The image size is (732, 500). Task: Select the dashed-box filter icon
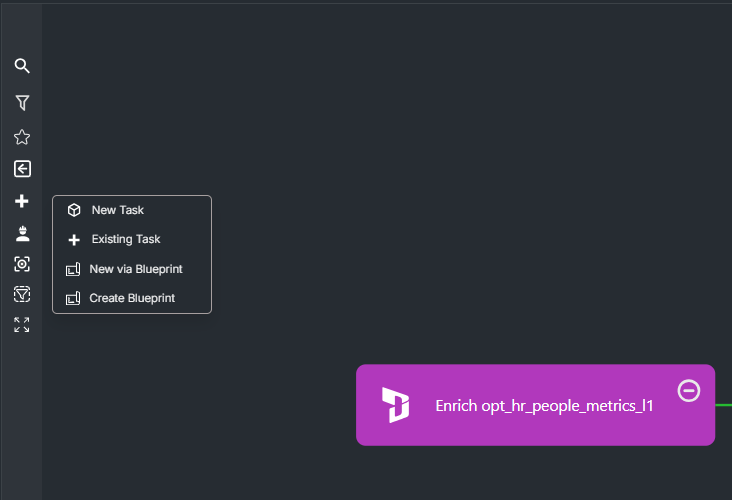coord(22,294)
